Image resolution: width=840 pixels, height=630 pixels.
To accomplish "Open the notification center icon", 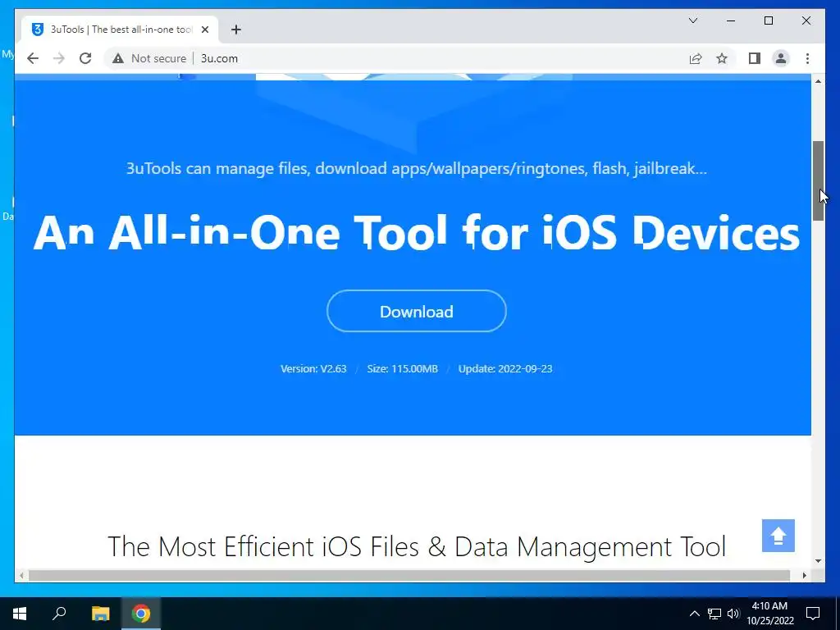I will pyautogui.click(x=813, y=614).
